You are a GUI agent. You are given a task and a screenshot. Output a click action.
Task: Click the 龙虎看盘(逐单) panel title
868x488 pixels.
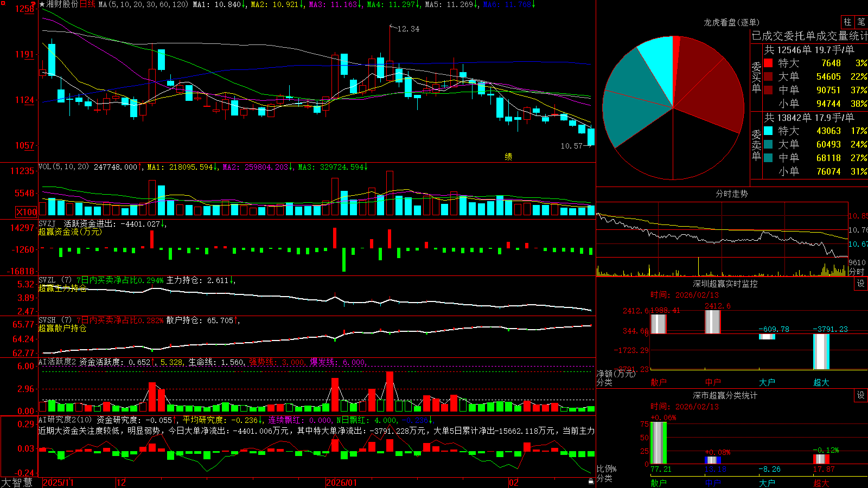(731, 22)
